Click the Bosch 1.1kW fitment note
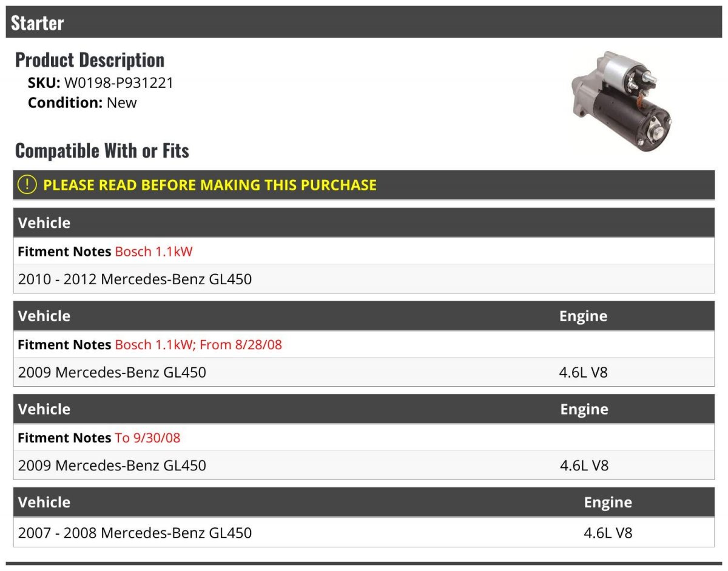 (x=153, y=252)
